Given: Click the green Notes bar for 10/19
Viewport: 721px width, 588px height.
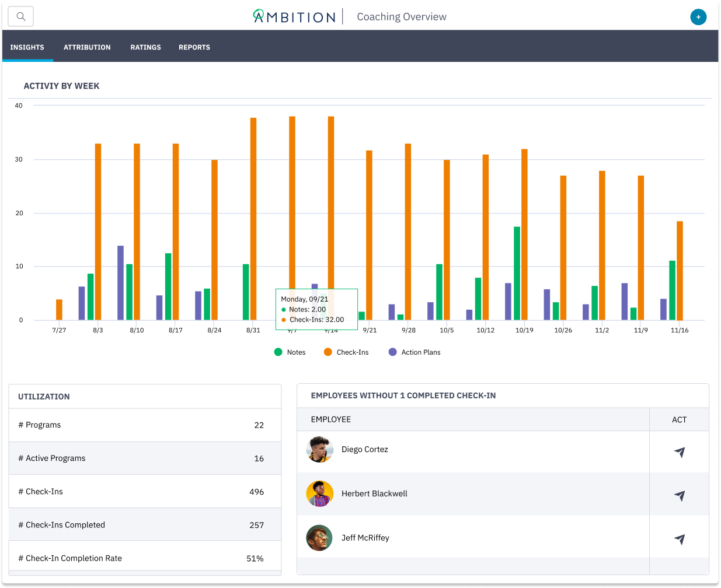Looking at the screenshot, I should pos(517,273).
